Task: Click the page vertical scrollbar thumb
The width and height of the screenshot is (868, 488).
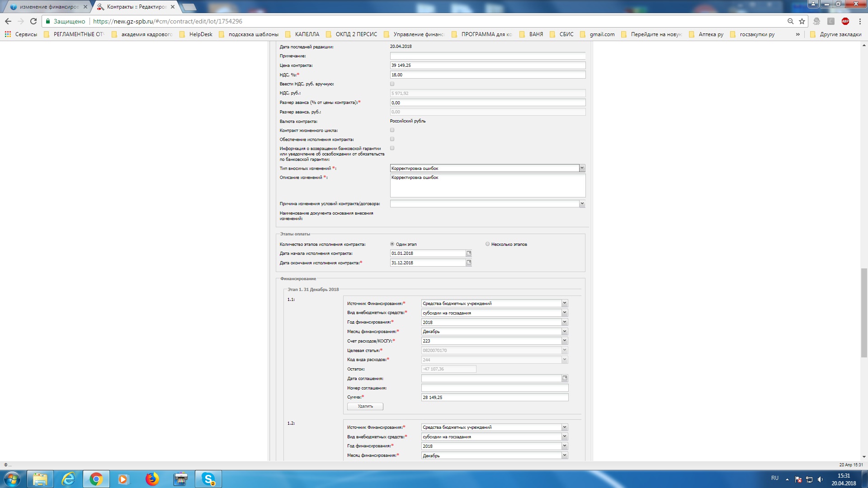Action: pos(864,312)
